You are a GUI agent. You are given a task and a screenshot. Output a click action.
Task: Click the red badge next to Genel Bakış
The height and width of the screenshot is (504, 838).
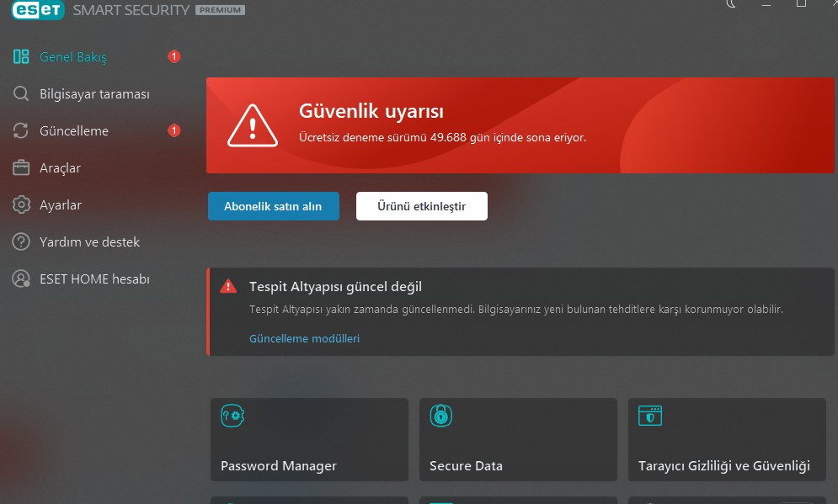pos(173,57)
